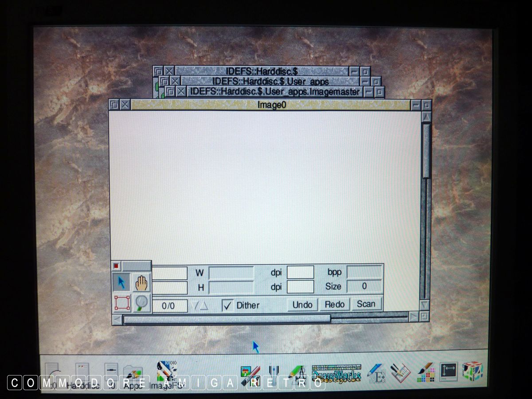Click the paintbrush and palette icon on icon bar
Viewport: 532px width, 399px height.
click(x=426, y=373)
